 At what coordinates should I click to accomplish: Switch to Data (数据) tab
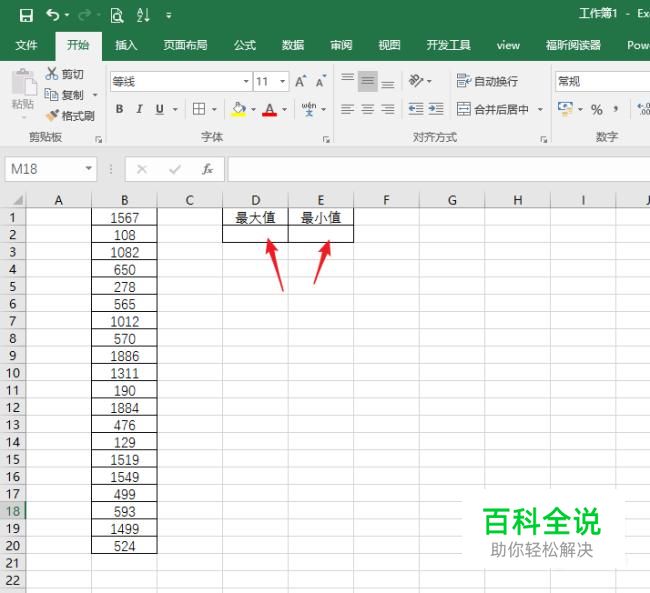point(293,45)
